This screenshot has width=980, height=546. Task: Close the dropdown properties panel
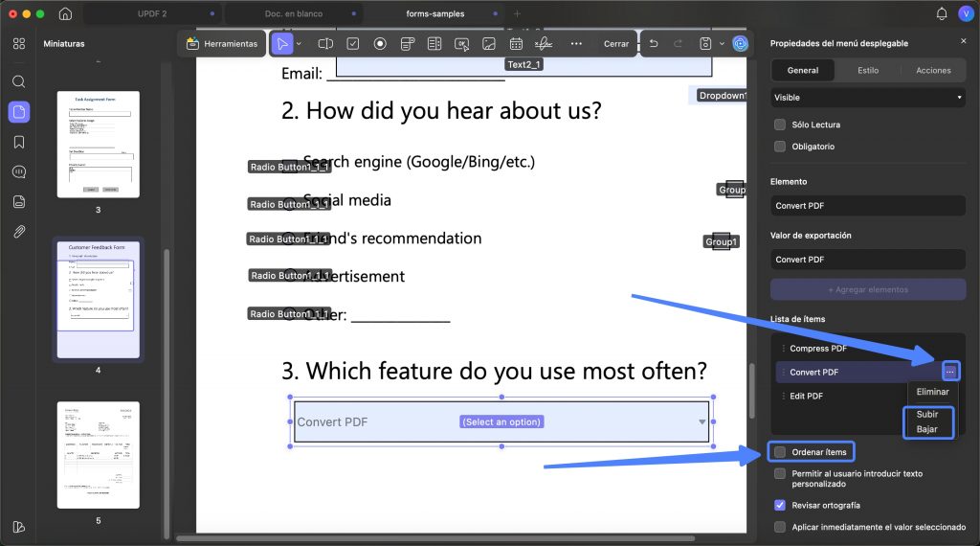pyautogui.click(x=963, y=41)
